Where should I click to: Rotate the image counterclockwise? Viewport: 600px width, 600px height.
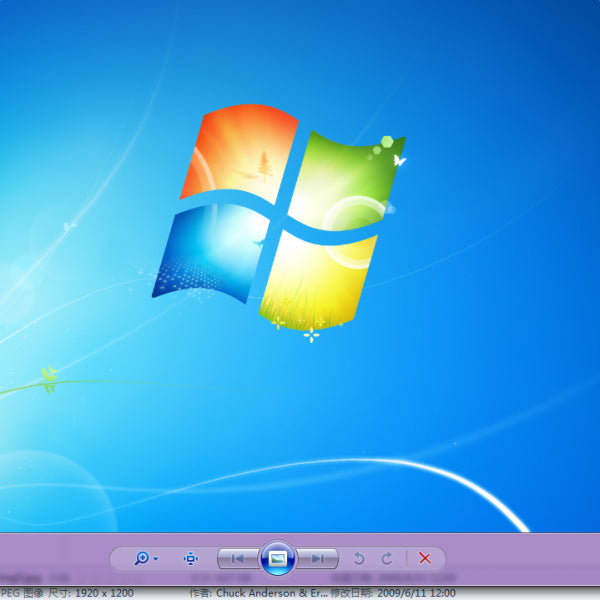tap(359, 558)
